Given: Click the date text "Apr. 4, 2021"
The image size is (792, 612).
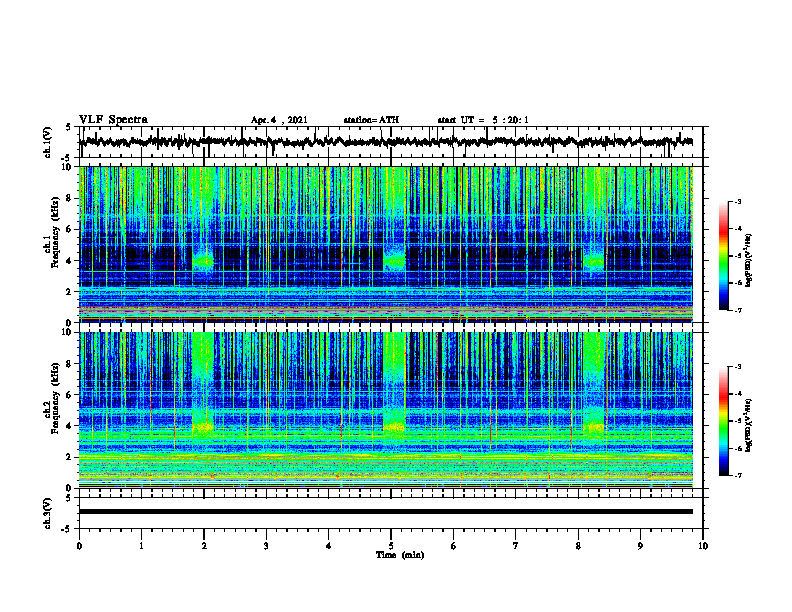Looking at the screenshot, I should tap(279, 120).
